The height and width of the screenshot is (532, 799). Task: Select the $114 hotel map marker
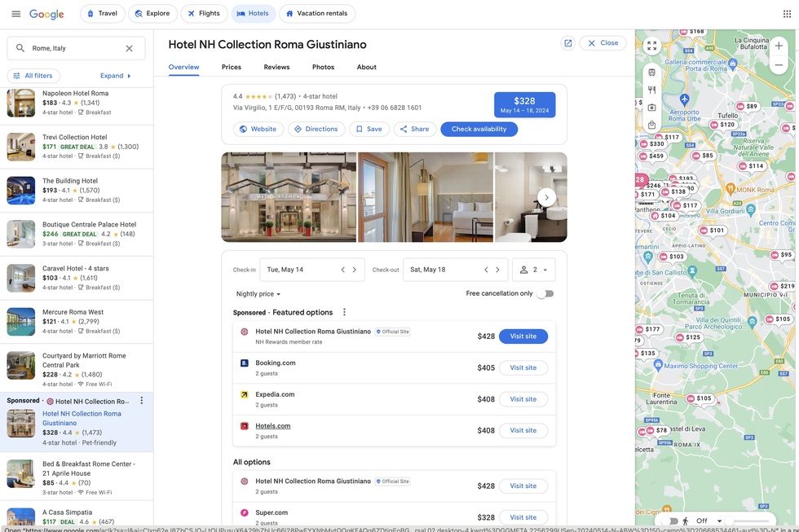(x=751, y=166)
